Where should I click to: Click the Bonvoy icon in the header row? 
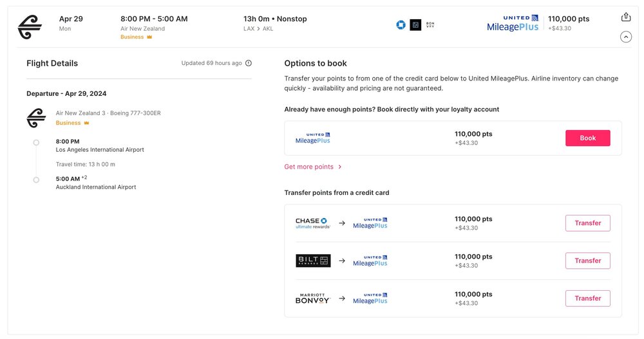[430, 25]
